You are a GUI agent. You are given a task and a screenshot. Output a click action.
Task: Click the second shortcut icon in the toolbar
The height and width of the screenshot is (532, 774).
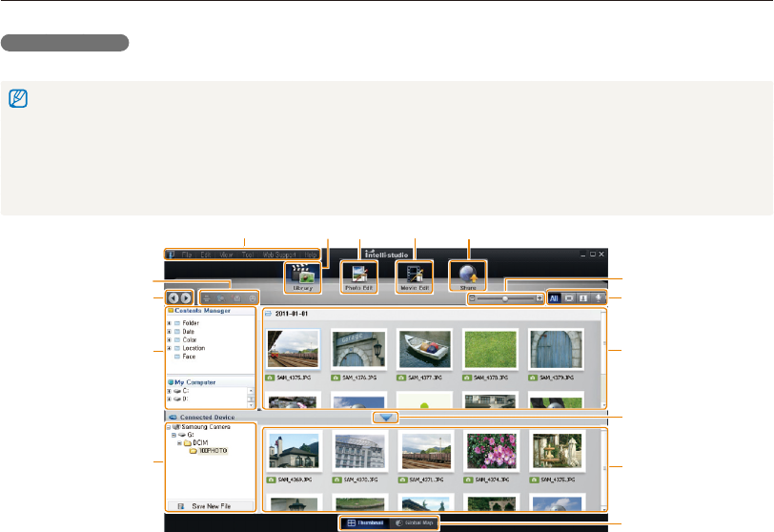click(x=222, y=298)
